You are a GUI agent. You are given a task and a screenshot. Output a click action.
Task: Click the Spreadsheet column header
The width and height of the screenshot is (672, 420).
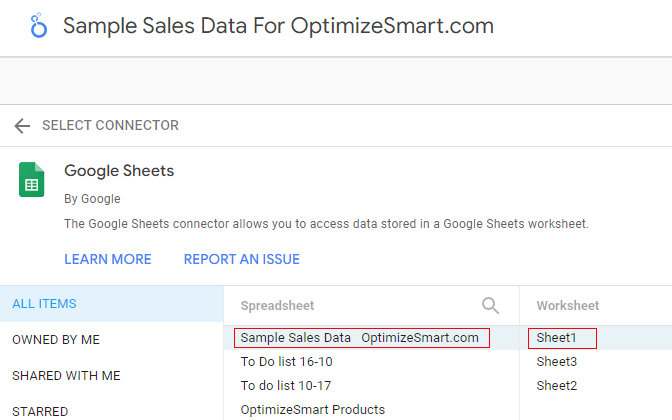[x=277, y=306]
